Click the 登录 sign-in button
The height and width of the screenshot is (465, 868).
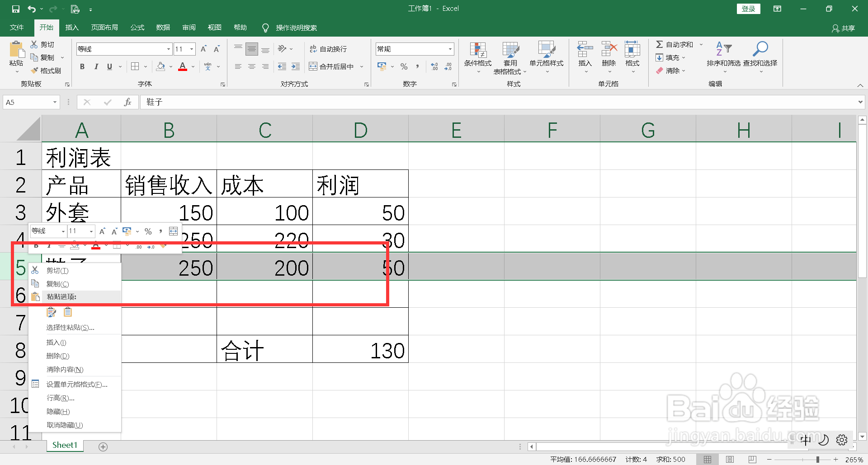(748, 8)
